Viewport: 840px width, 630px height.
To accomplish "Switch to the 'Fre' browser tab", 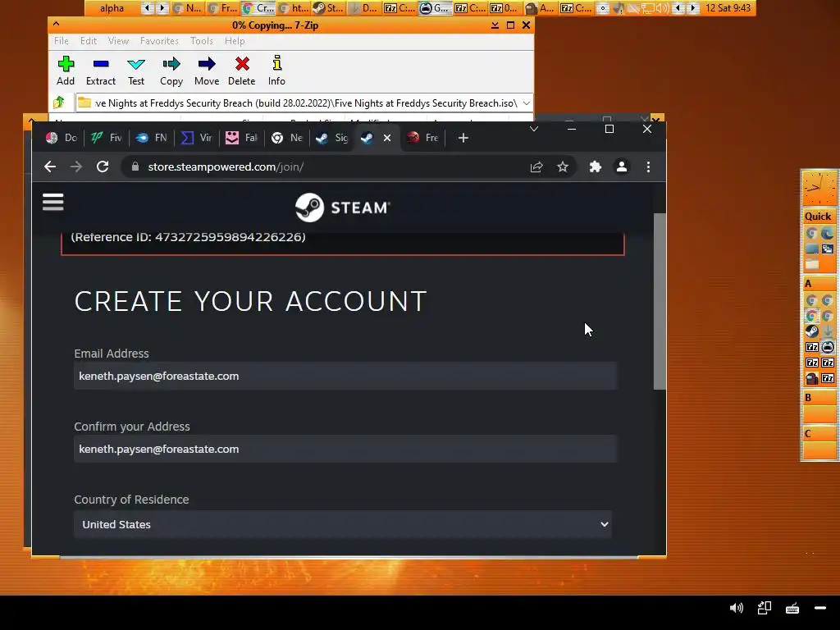I will pyautogui.click(x=422, y=138).
